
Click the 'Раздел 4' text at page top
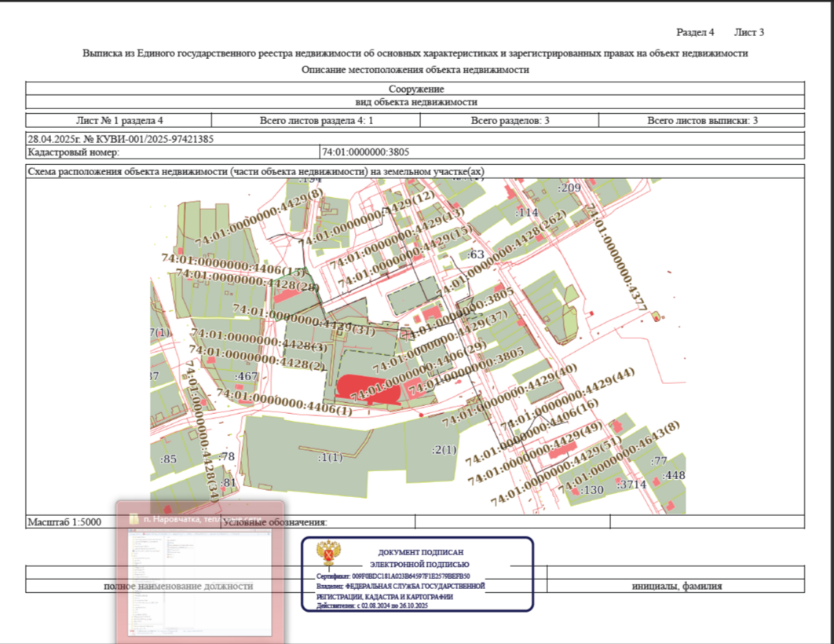click(695, 32)
